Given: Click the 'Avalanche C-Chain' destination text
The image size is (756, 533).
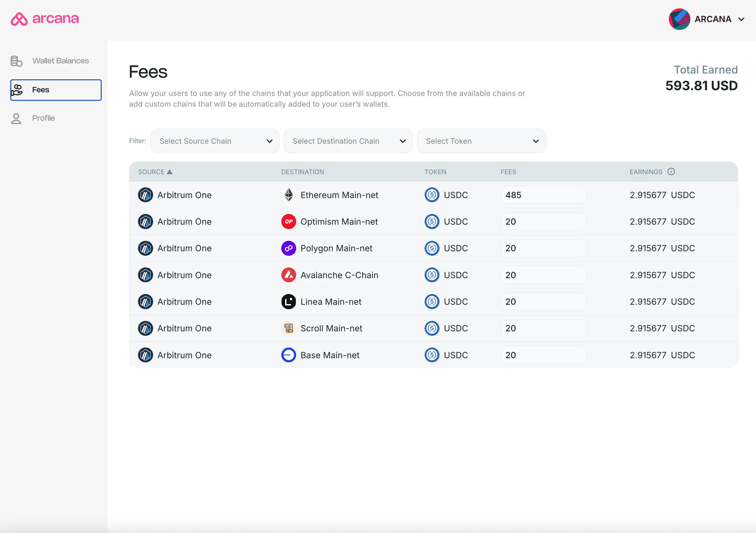Looking at the screenshot, I should [339, 275].
